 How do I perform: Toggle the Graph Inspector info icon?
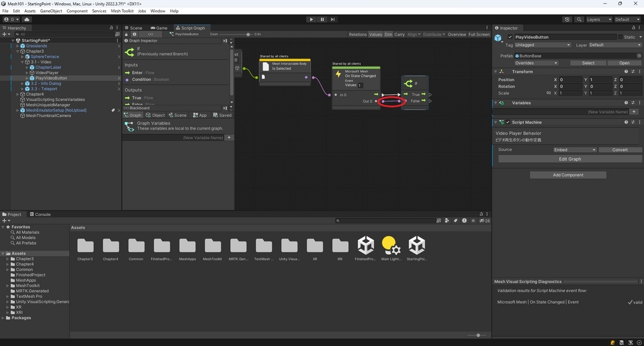point(134,34)
